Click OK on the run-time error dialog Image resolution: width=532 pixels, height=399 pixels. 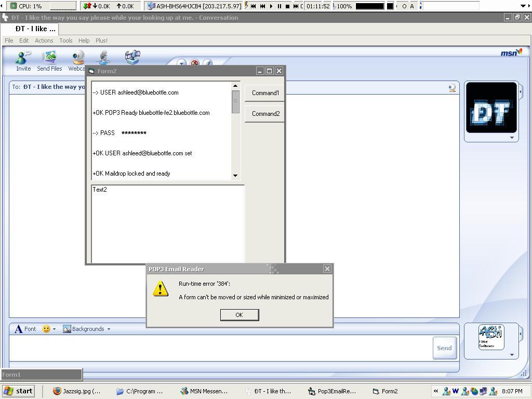(x=239, y=315)
